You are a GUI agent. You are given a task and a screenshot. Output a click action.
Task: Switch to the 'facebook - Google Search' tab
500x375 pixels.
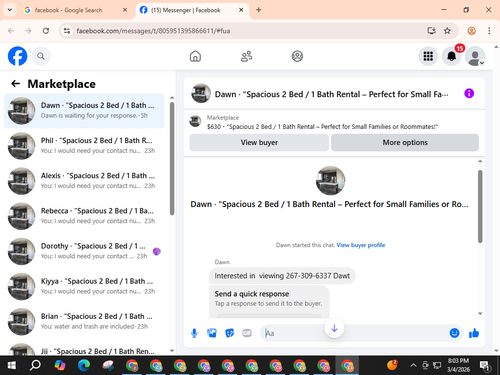76,10
